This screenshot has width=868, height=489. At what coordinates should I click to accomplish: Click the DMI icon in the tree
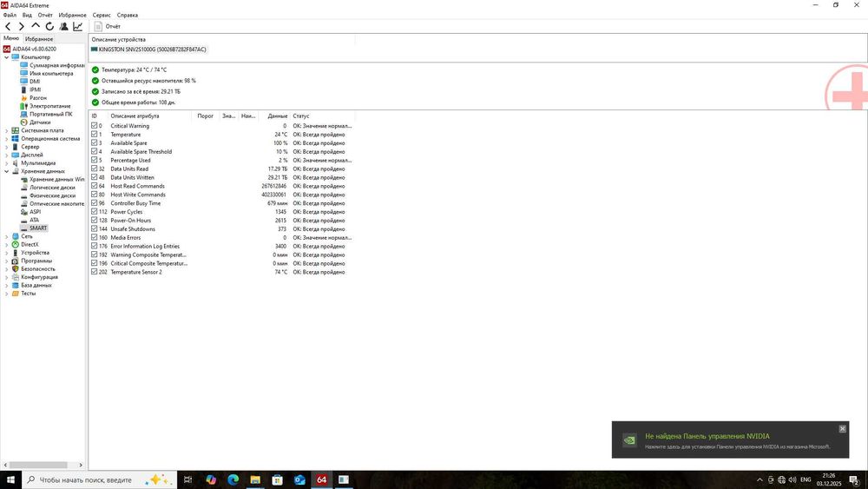(x=23, y=82)
